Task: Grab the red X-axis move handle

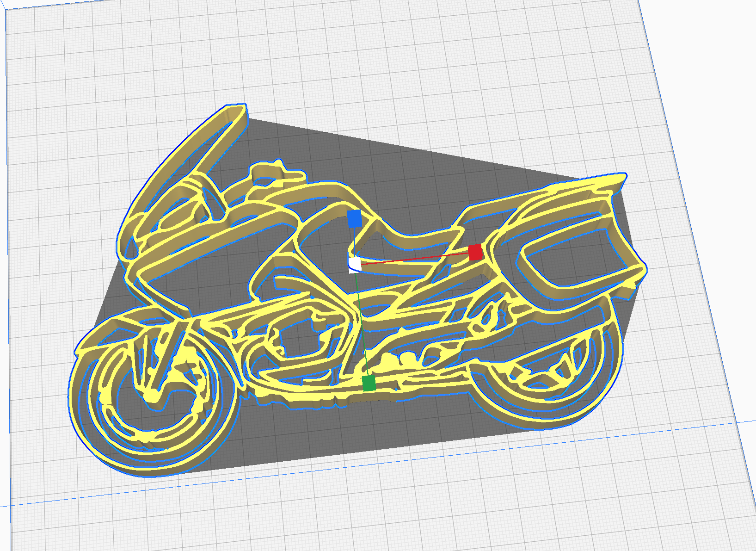Action: coord(475,253)
